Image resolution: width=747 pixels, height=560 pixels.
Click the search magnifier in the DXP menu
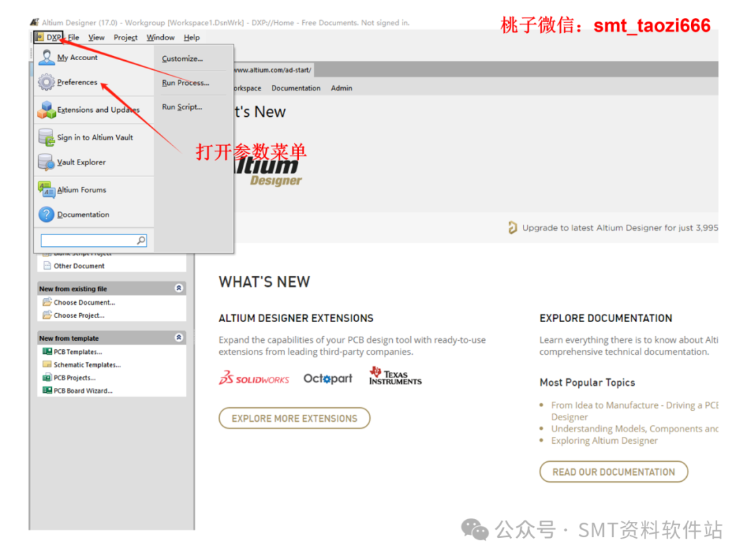coord(141,240)
